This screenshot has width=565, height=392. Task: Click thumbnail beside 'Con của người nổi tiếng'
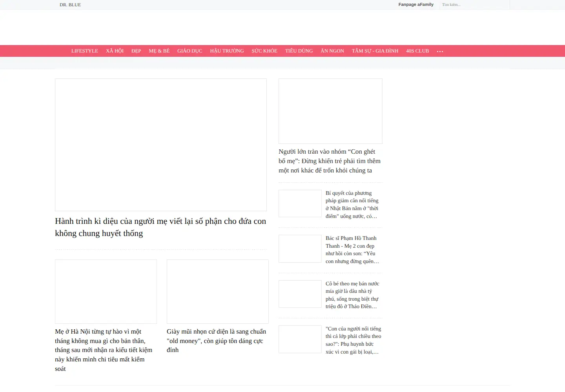[x=300, y=339]
